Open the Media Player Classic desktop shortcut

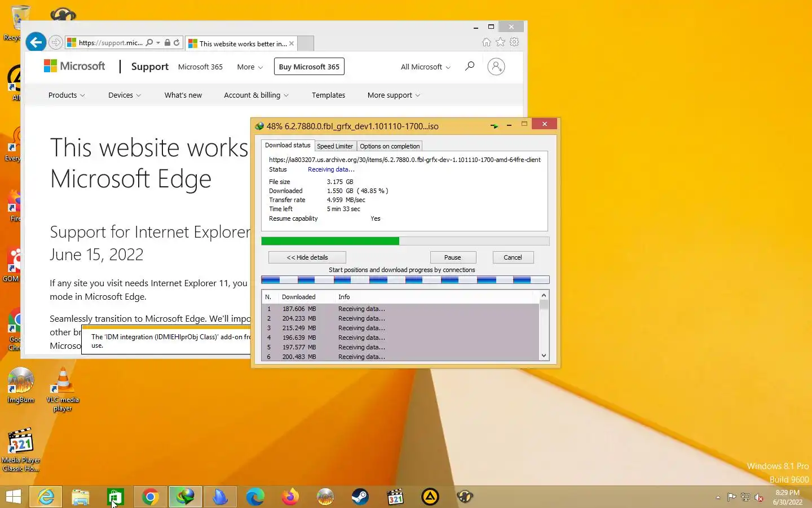tap(21, 449)
